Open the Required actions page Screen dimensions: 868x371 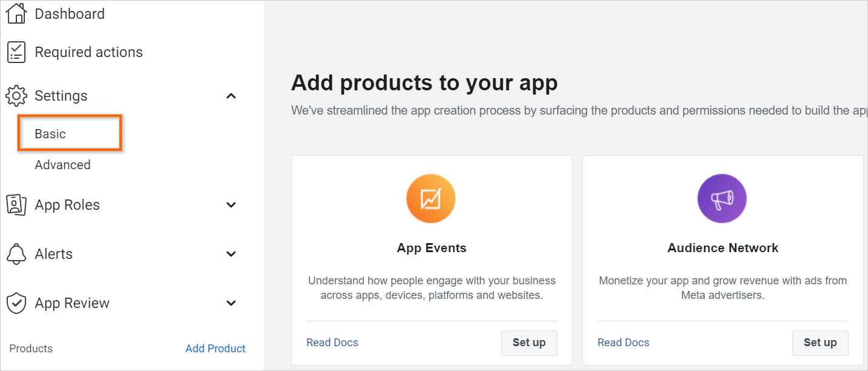click(x=89, y=52)
